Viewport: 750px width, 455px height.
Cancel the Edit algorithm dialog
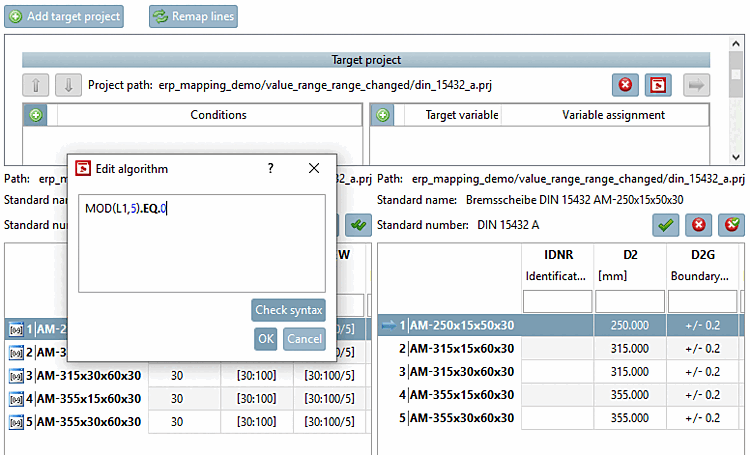[x=304, y=339]
